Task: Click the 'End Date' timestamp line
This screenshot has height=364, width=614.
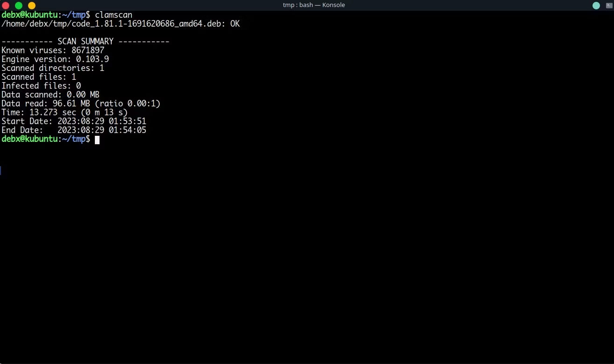Action: tap(74, 130)
